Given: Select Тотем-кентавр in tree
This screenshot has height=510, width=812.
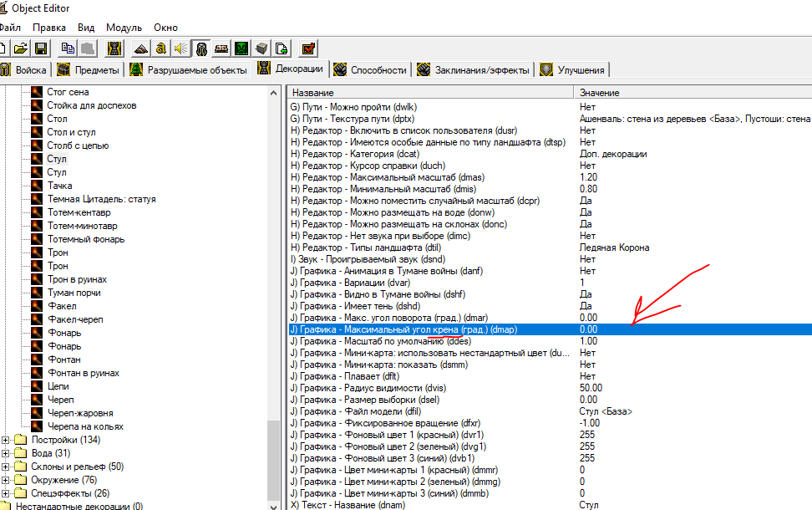Looking at the screenshot, I should [79, 212].
